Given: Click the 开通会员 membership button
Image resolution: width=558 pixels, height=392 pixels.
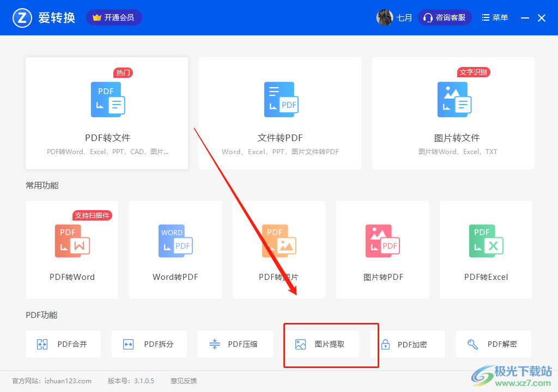Looking at the screenshot, I should coord(114,17).
